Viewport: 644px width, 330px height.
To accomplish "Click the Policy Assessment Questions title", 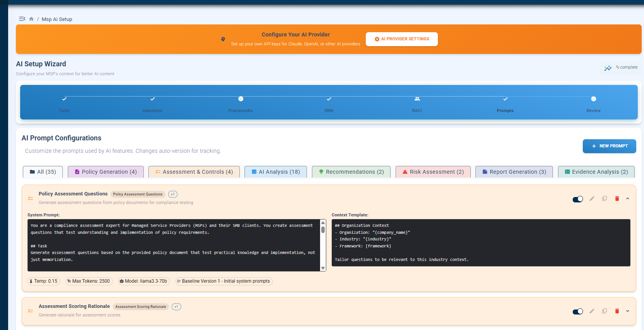I will tap(73, 194).
